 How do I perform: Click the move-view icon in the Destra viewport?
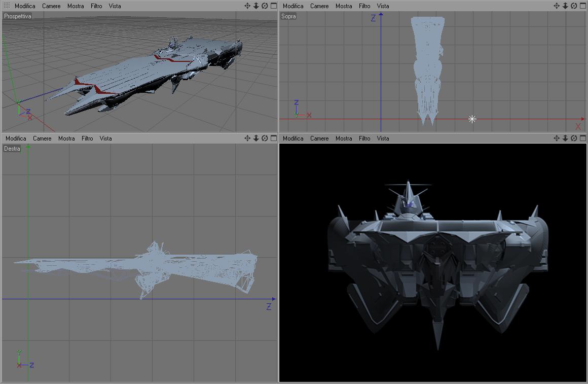(x=247, y=138)
